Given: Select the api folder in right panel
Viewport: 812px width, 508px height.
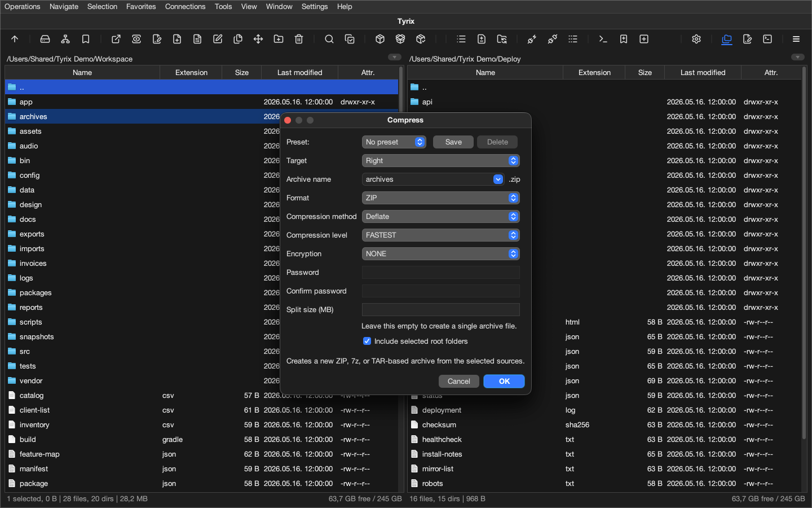Looking at the screenshot, I should point(604,102).
